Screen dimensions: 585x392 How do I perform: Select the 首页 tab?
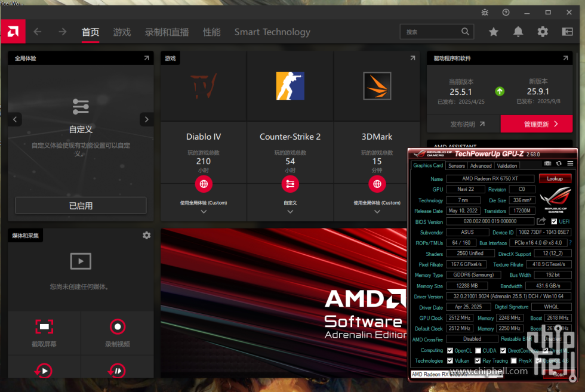tap(90, 32)
